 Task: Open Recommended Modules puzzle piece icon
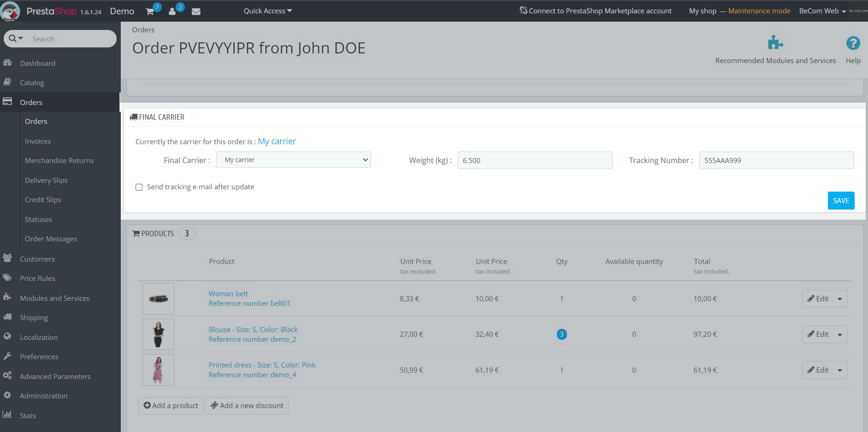point(775,43)
